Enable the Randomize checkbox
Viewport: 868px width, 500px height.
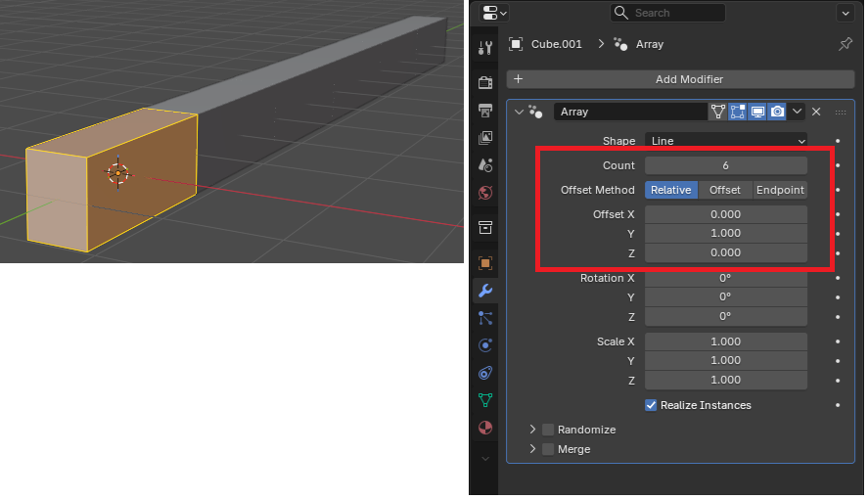548,430
